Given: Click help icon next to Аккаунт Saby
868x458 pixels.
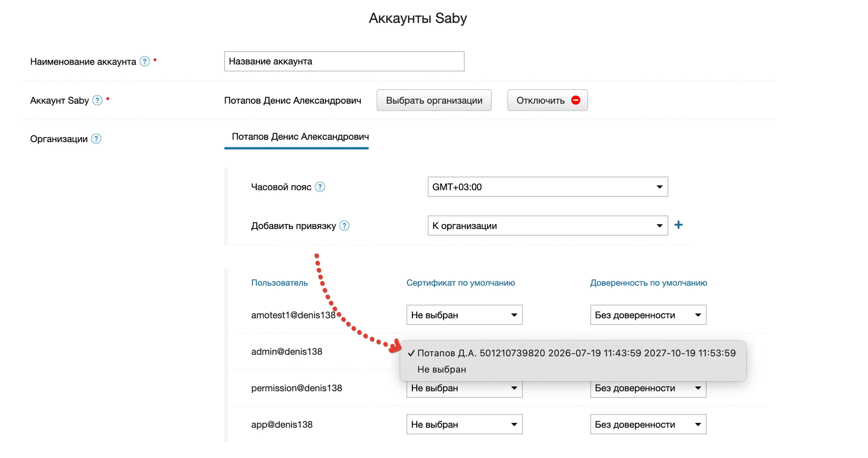Looking at the screenshot, I should [97, 100].
